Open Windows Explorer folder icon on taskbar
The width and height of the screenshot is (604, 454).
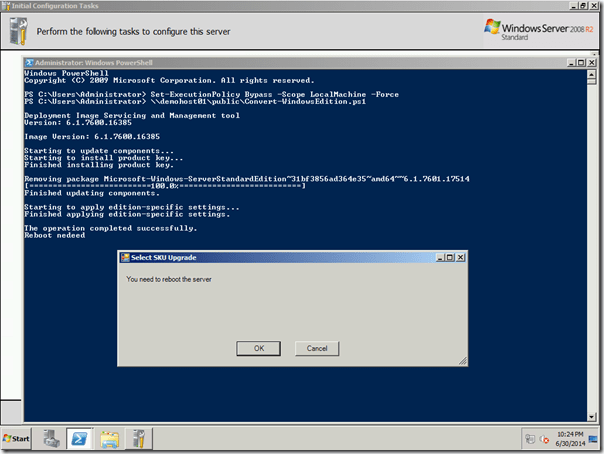[109, 439]
